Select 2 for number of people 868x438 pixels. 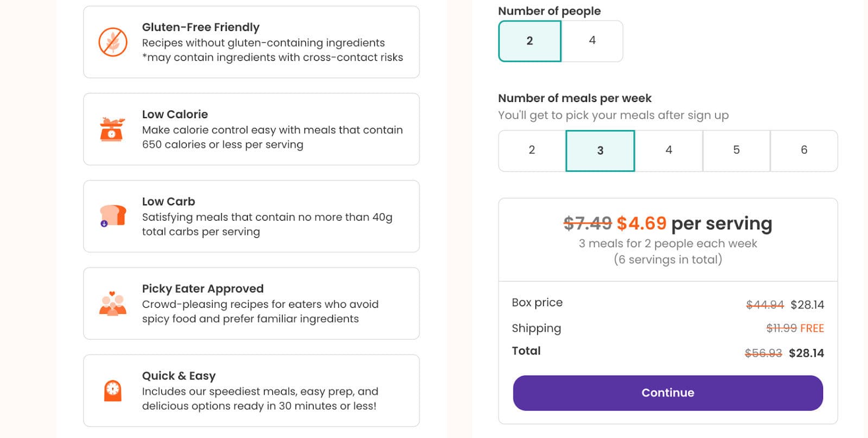[529, 41]
